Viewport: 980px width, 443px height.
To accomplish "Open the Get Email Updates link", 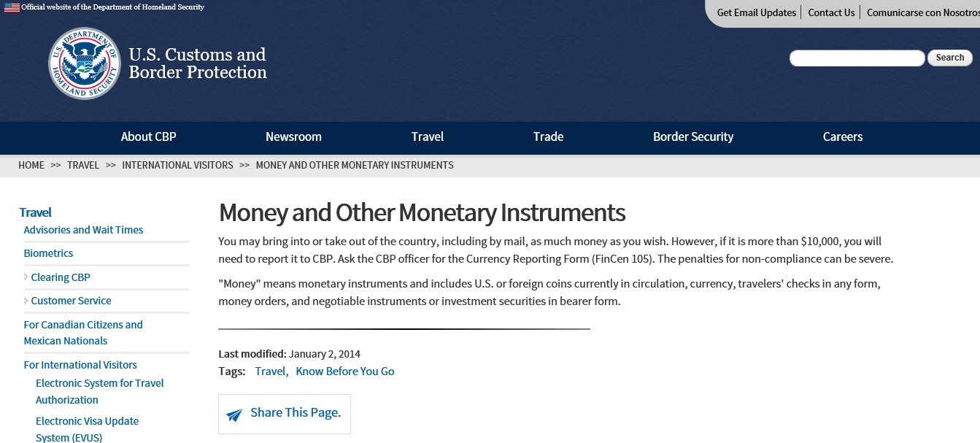I will tap(757, 12).
